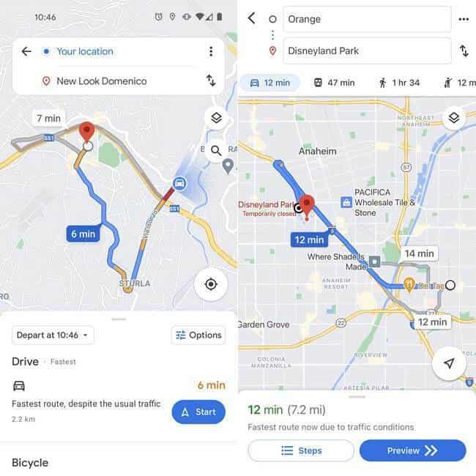Image resolution: width=476 pixels, height=476 pixels.
Task: Open the horizontal three-dot menu beside Orange
Action: pos(464,20)
